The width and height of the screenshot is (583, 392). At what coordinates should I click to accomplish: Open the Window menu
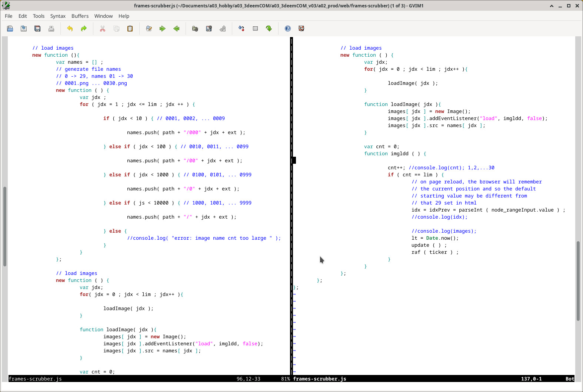pos(103,16)
